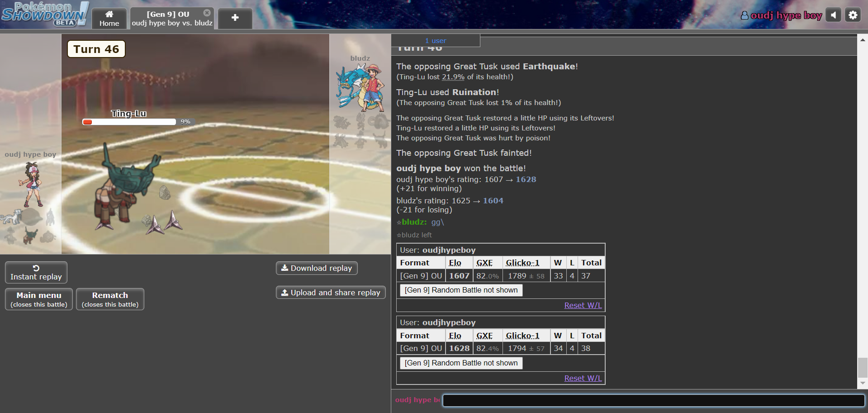Download the battle replay
This screenshot has height=413, width=868.
317,268
